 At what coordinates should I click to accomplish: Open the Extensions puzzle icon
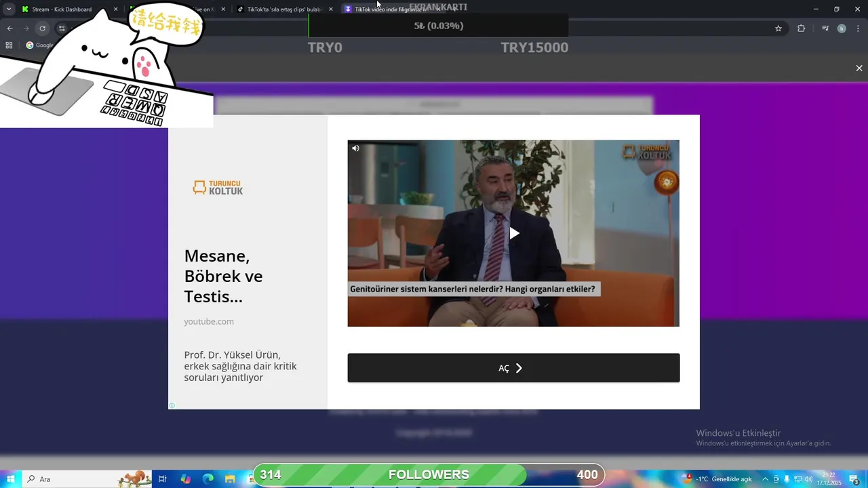pos(801,28)
